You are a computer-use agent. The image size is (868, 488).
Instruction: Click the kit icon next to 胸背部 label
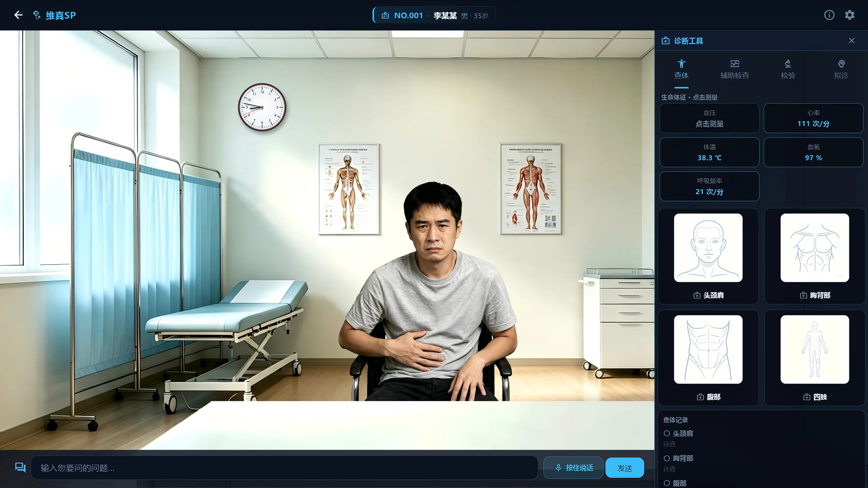[x=803, y=295]
